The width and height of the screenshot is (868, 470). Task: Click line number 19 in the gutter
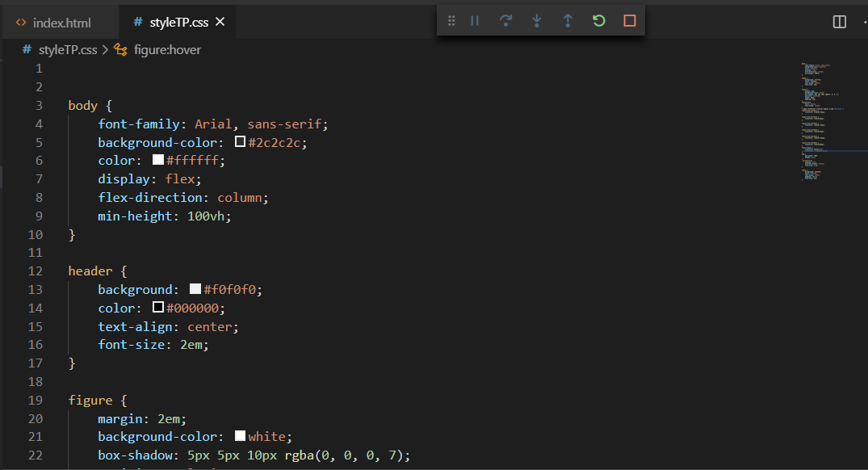click(35, 400)
